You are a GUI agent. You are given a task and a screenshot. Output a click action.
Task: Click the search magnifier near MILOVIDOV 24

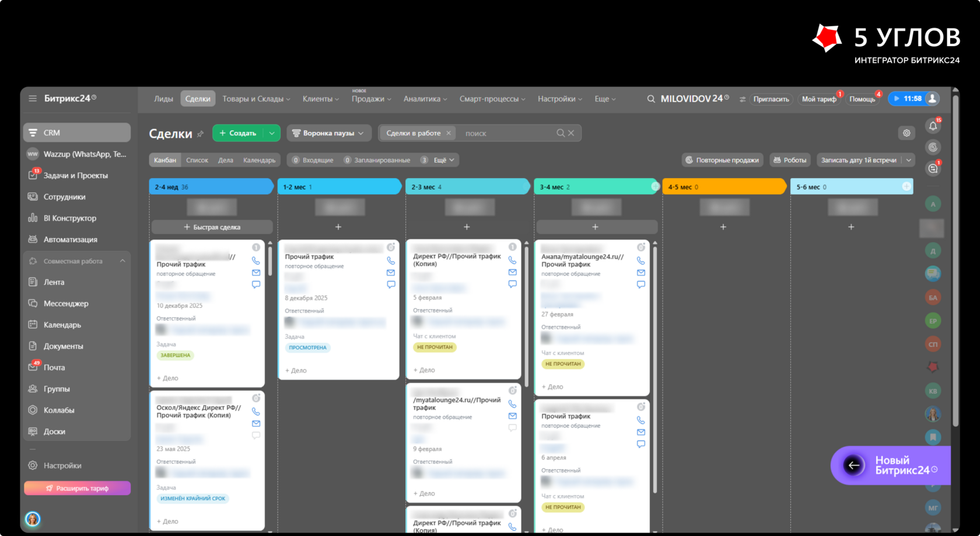(651, 99)
